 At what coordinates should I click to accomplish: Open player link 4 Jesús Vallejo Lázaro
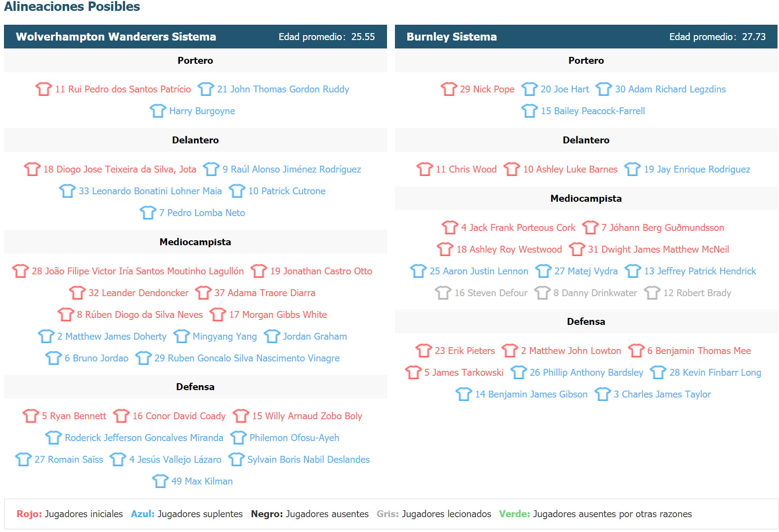tap(175, 459)
